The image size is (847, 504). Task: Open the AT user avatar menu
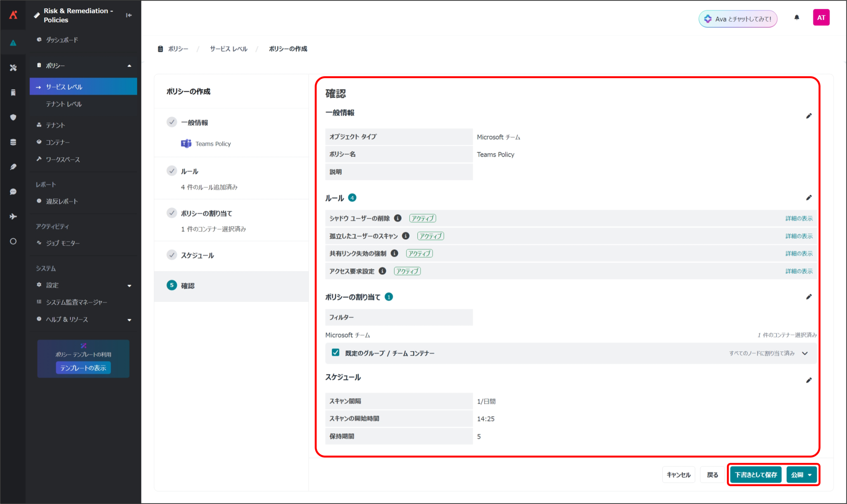click(x=821, y=18)
